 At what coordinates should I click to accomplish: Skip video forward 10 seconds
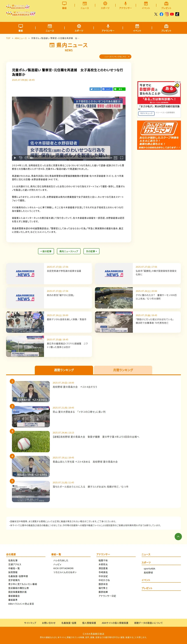pos(26,158)
